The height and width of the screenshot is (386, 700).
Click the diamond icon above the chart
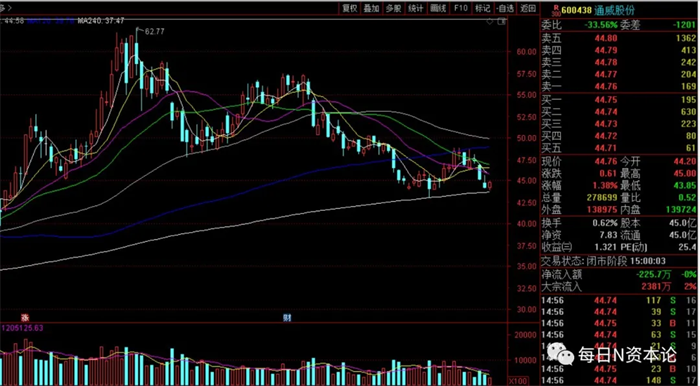pyautogui.click(x=491, y=21)
